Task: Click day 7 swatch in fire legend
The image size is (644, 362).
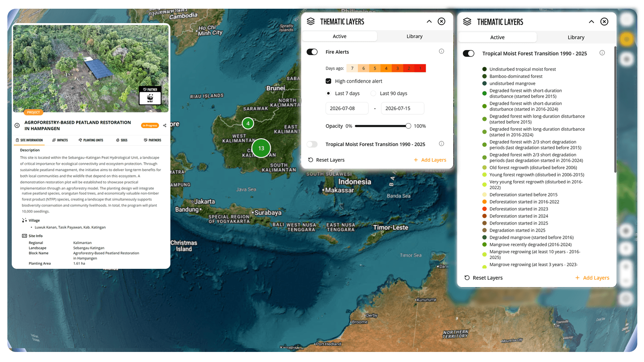Action: pyautogui.click(x=352, y=68)
